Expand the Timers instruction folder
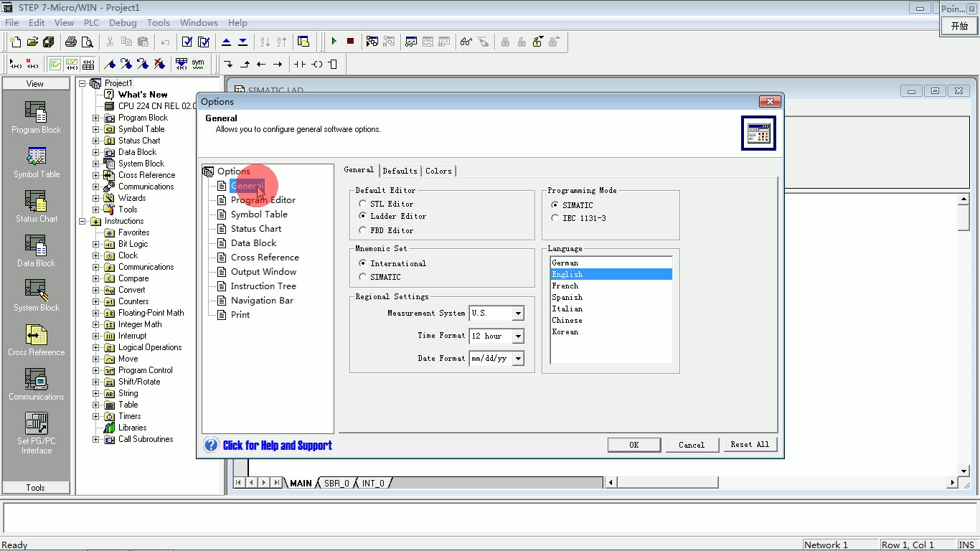This screenshot has height=551, width=980. 96,416
